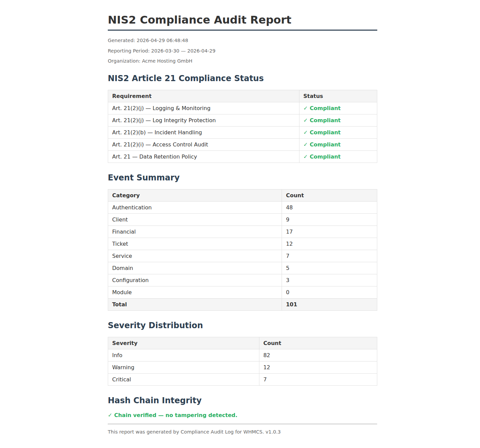Image resolution: width=480 pixels, height=448 pixels.
Task: Click the Logging & Monitoring checkmark icon
Action: tap(306, 108)
